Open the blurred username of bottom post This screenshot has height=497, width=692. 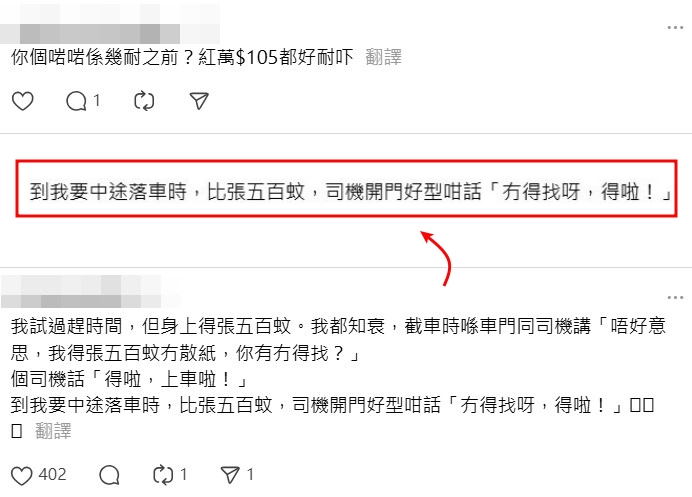tap(90, 291)
